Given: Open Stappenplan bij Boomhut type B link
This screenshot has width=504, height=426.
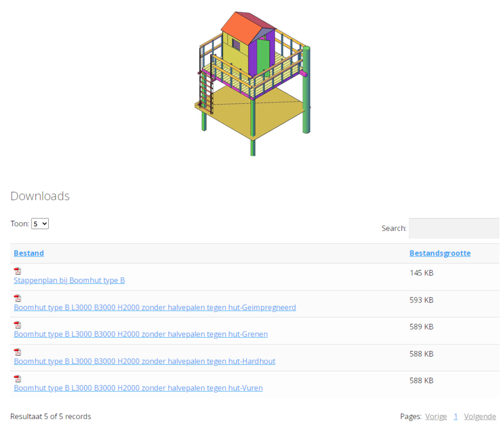Looking at the screenshot, I should (x=69, y=280).
